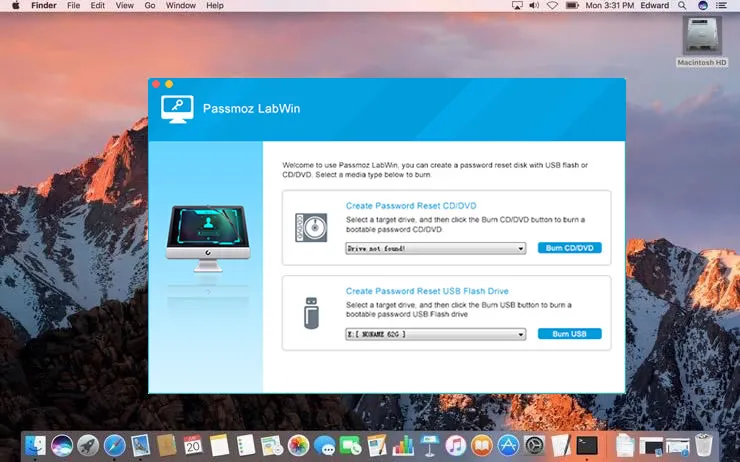
Task: Open Notes icon in Dock
Action: tap(219, 445)
